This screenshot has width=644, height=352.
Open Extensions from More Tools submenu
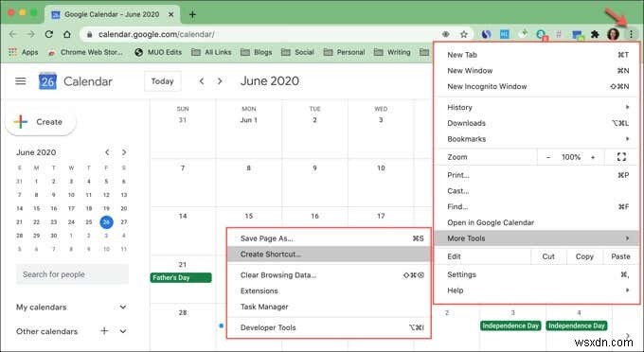pos(329,290)
